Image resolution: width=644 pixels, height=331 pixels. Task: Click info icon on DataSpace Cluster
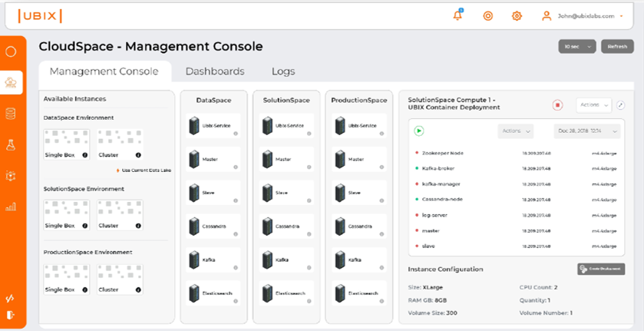click(138, 155)
